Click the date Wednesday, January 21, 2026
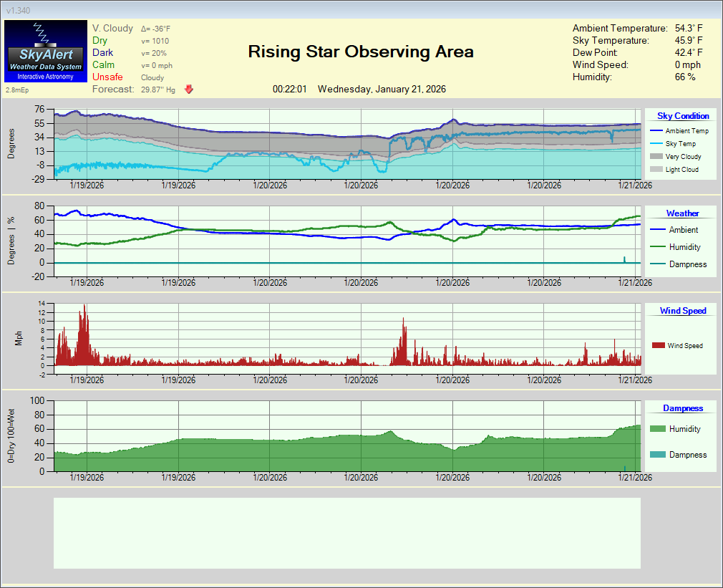Image resolution: width=723 pixels, height=588 pixels. [x=382, y=90]
